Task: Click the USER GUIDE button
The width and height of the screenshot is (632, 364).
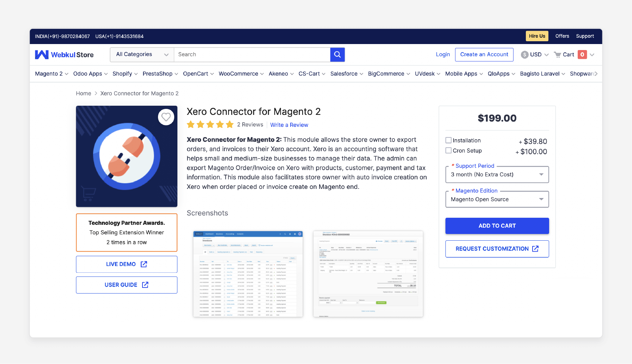Action: 127,285
